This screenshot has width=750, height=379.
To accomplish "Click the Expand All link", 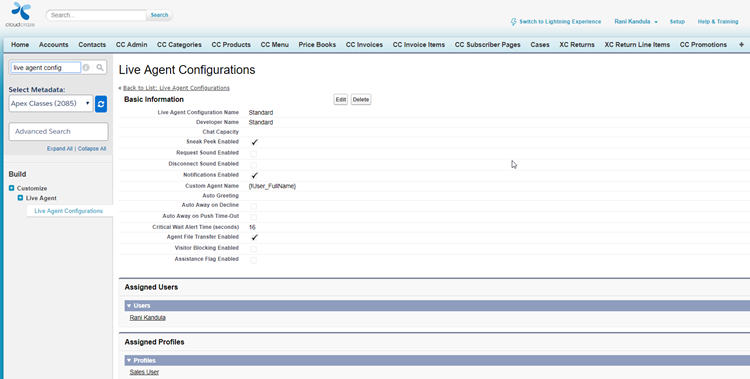I will [x=60, y=149].
